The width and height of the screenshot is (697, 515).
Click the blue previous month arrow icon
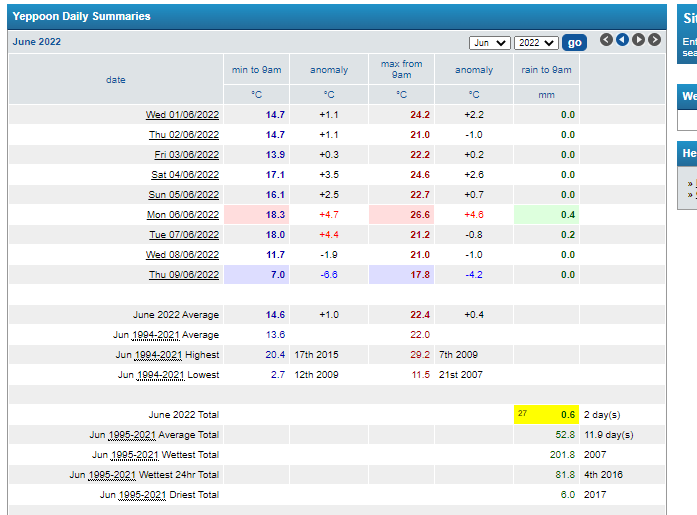pos(622,40)
